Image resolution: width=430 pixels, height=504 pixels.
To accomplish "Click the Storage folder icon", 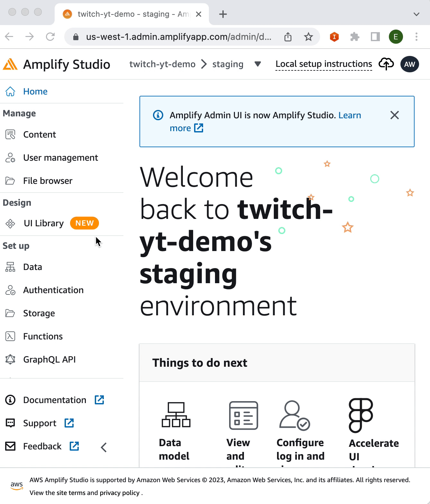I will [x=10, y=313].
